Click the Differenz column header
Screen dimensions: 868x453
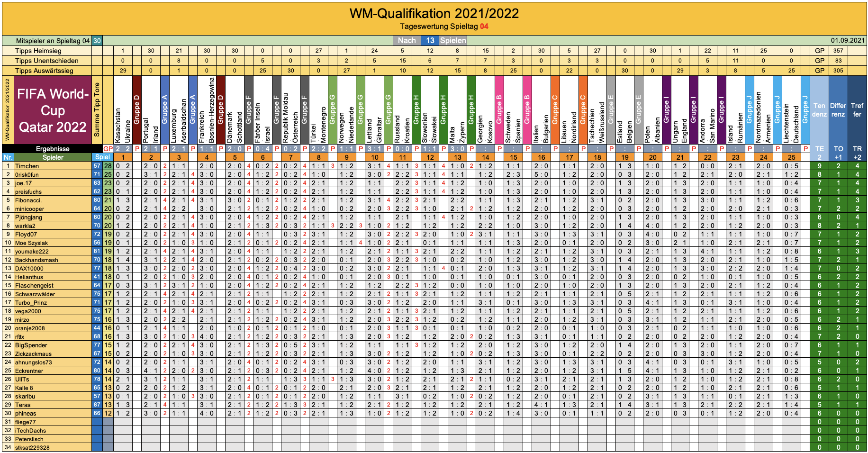pyautogui.click(x=838, y=110)
